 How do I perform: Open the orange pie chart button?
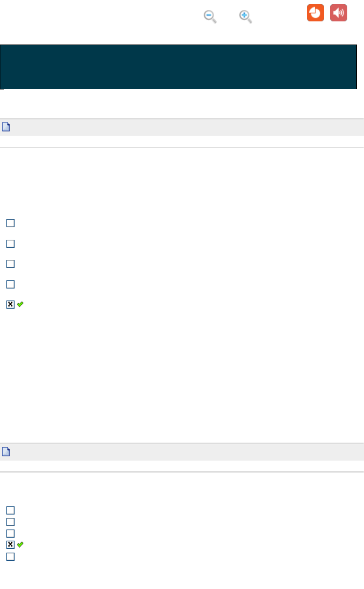[315, 13]
